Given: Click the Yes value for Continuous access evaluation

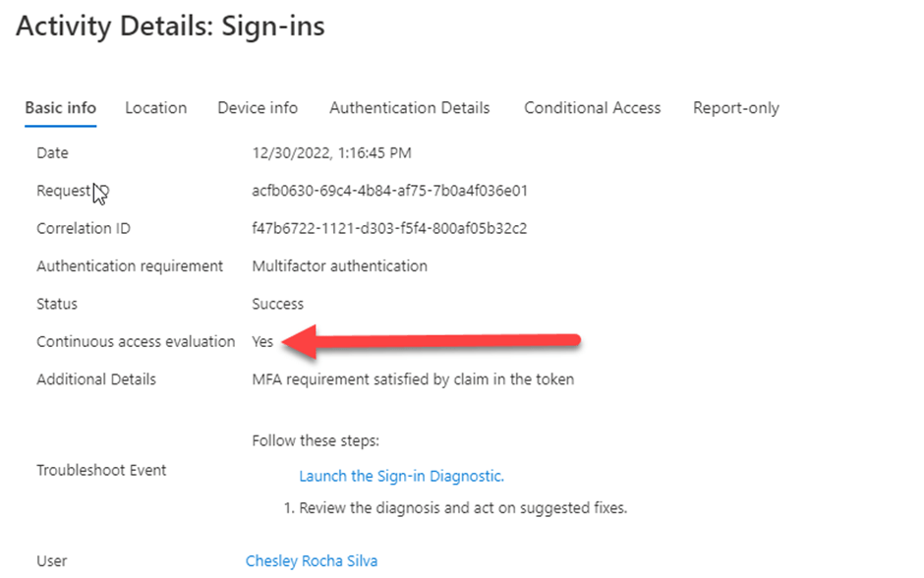Looking at the screenshot, I should click(x=262, y=342).
